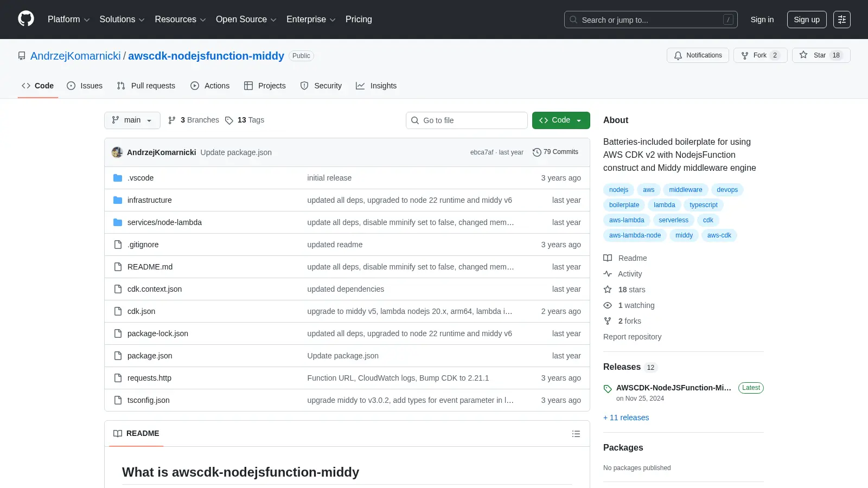The image size is (868, 488).
Task: Open the README tab in file viewer
Action: tap(136, 434)
